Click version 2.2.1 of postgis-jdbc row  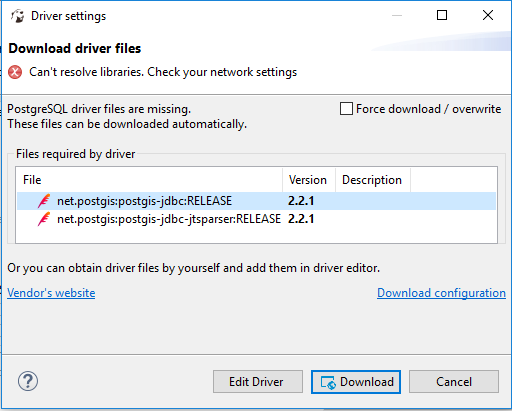click(x=301, y=201)
